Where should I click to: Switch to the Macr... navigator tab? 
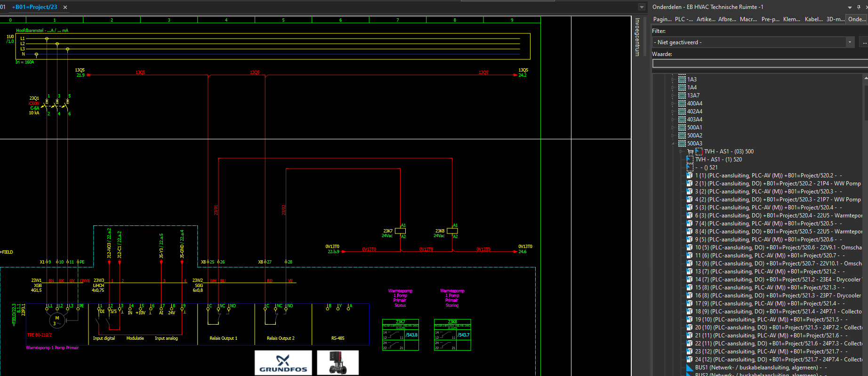click(x=748, y=19)
